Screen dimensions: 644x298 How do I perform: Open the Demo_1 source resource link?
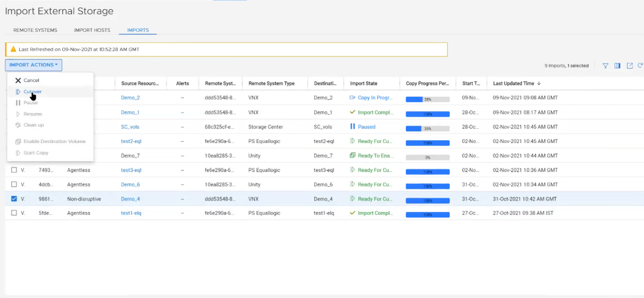click(x=130, y=112)
